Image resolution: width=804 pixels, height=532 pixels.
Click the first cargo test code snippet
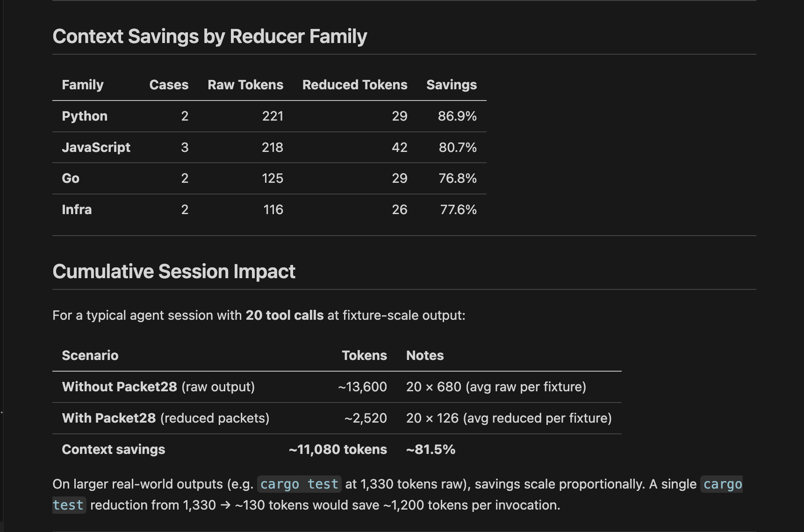click(299, 484)
